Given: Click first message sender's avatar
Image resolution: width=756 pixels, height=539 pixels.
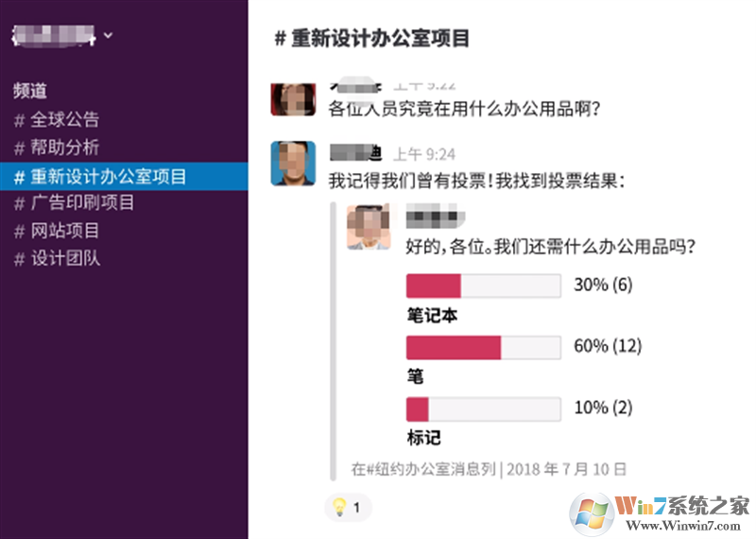Looking at the screenshot, I should click(x=293, y=96).
